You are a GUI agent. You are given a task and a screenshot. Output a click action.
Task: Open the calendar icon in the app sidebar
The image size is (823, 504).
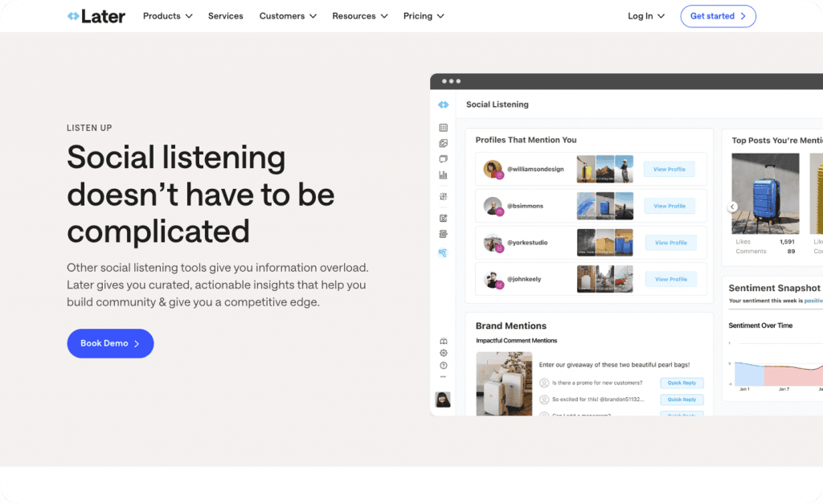(x=444, y=128)
